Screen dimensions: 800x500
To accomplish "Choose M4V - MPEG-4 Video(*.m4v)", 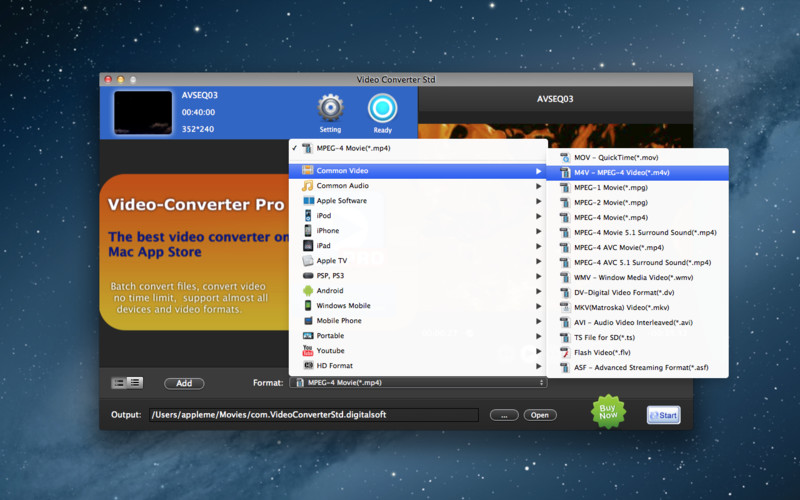I will click(x=637, y=172).
